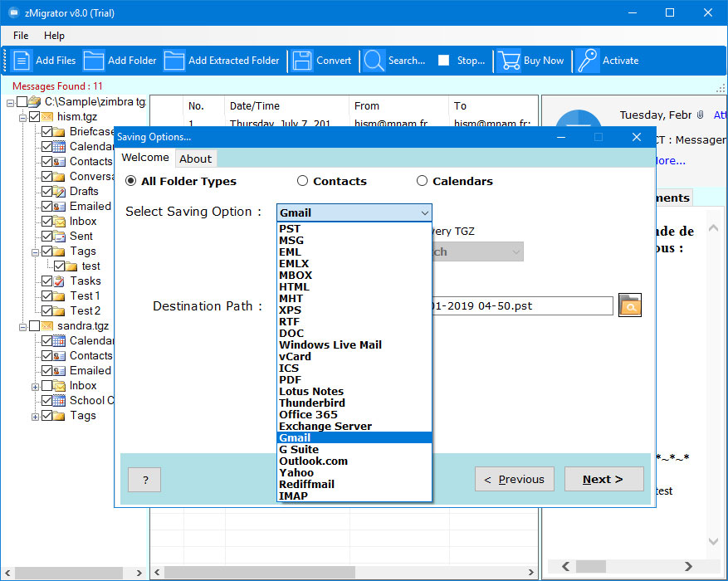Screen dimensions: 728x581
Task: Click the Activate key icon
Action: [x=588, y=61]
